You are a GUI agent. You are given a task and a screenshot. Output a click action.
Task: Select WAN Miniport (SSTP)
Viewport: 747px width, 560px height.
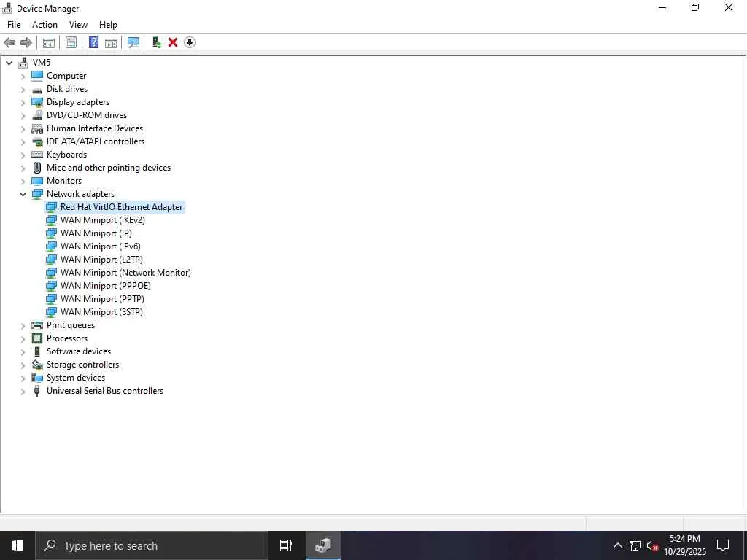point(101,312)
